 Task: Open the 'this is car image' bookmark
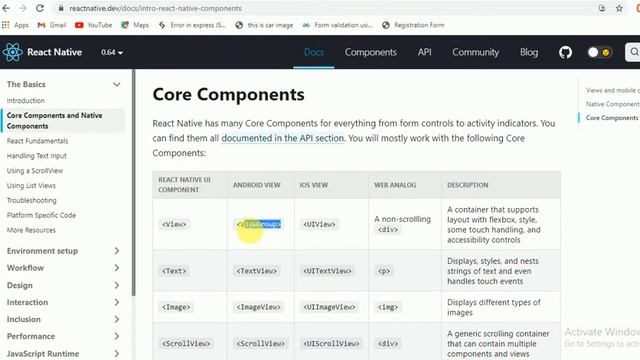(x=264, y=25)
